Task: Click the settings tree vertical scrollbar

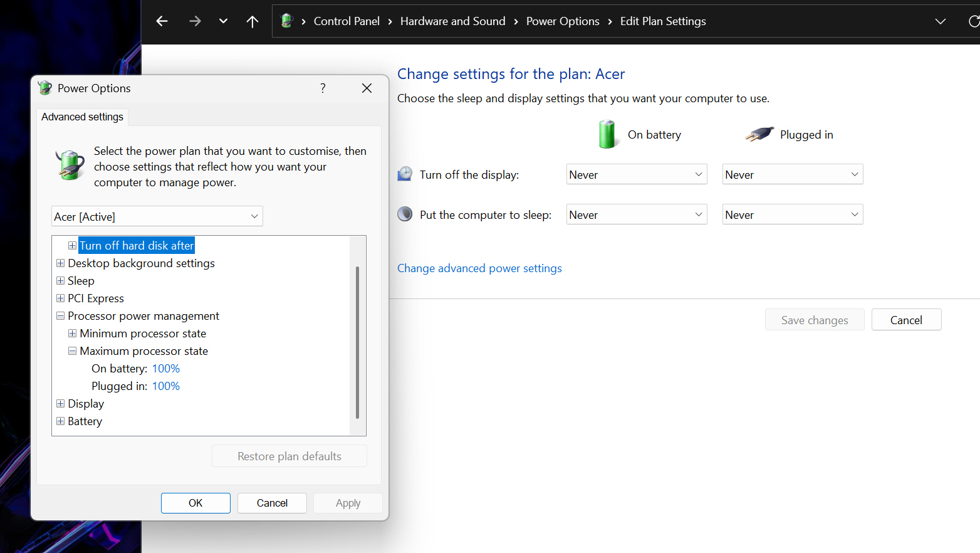Action: 357,342
